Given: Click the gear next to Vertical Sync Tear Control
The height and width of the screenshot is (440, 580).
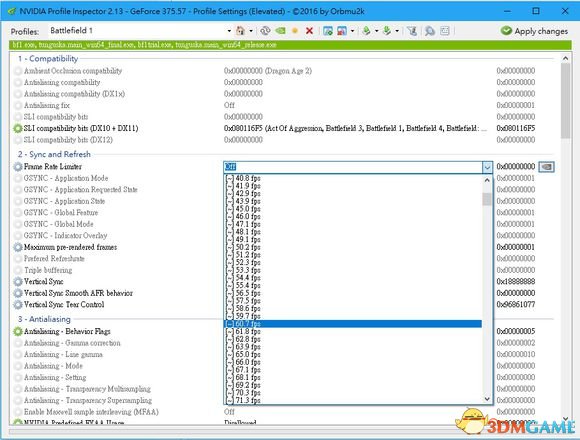Looking at the screenshot, I should tap(18, 305).
